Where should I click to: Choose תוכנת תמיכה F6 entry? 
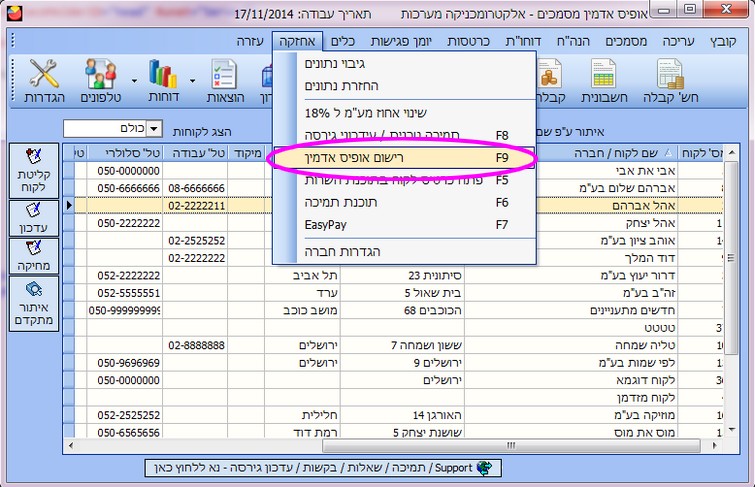click(404, 202)
